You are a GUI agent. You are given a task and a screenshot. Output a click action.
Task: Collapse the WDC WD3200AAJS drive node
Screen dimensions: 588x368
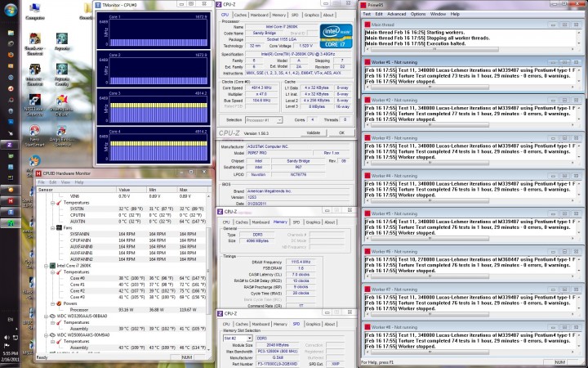(47, 316)
